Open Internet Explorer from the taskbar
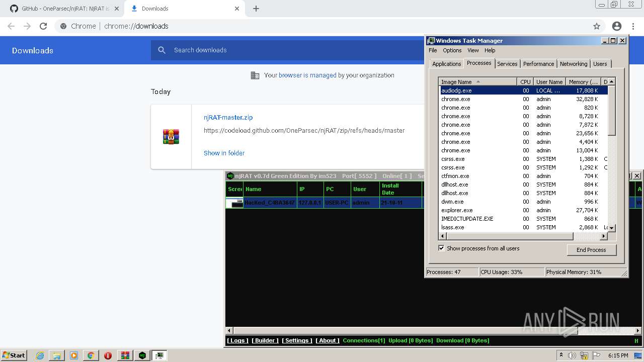Screen dimensions: 644x362 (40, 355)
